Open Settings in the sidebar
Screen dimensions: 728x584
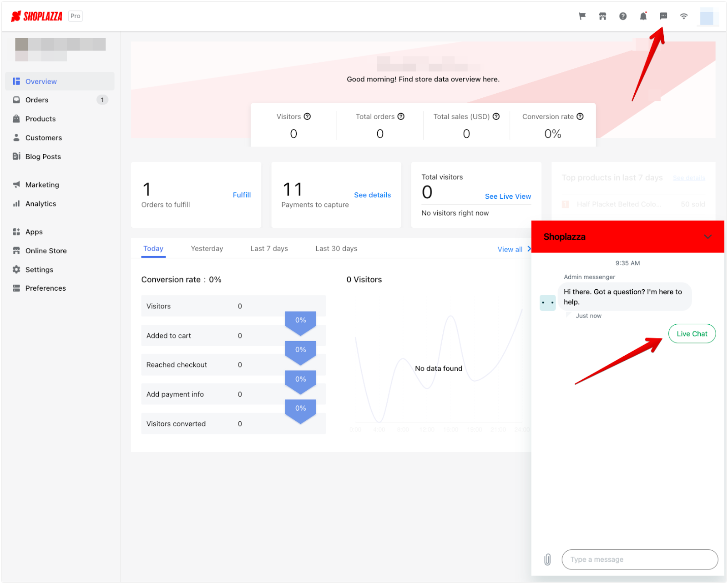pyautogui.click(x=60, y=269)
